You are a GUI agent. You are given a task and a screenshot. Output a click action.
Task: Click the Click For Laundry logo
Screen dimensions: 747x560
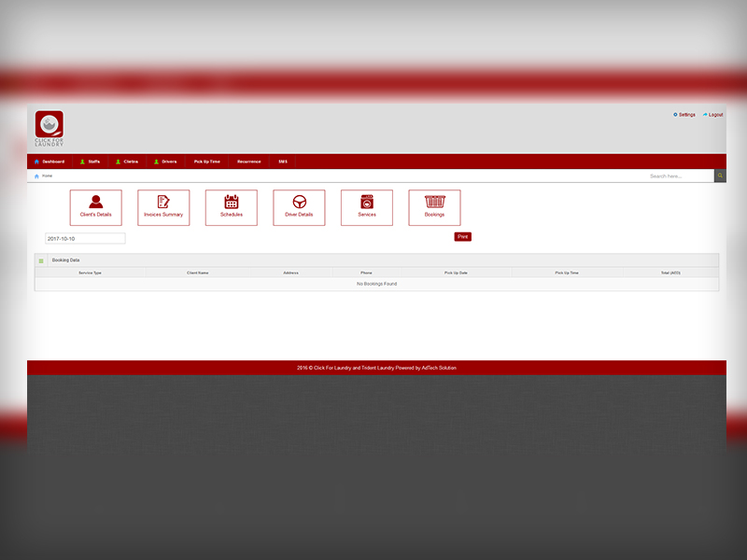pos(49,128)
